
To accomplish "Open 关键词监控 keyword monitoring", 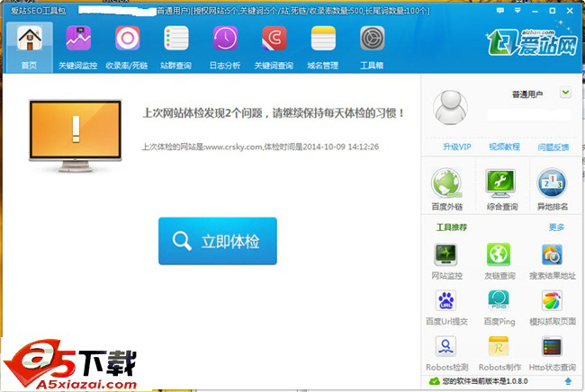I will click(78, 48).
